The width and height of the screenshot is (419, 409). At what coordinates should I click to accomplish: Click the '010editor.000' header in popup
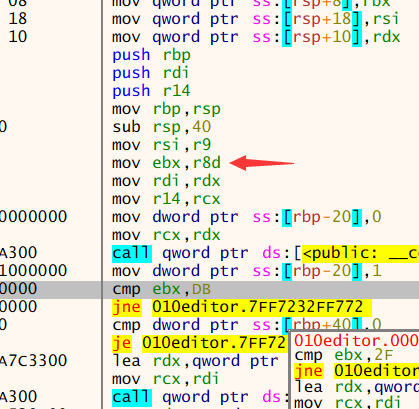click(356, 340)
